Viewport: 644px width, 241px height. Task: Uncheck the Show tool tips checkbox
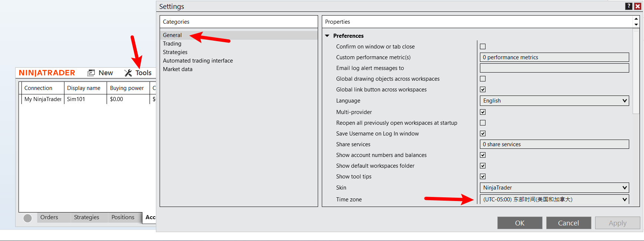point(483,177)
